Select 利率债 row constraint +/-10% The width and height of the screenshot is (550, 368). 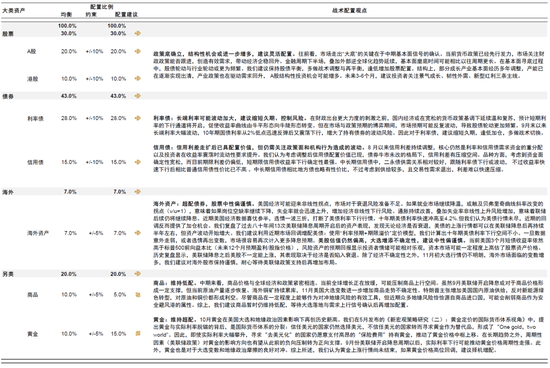tap(94, 118)
